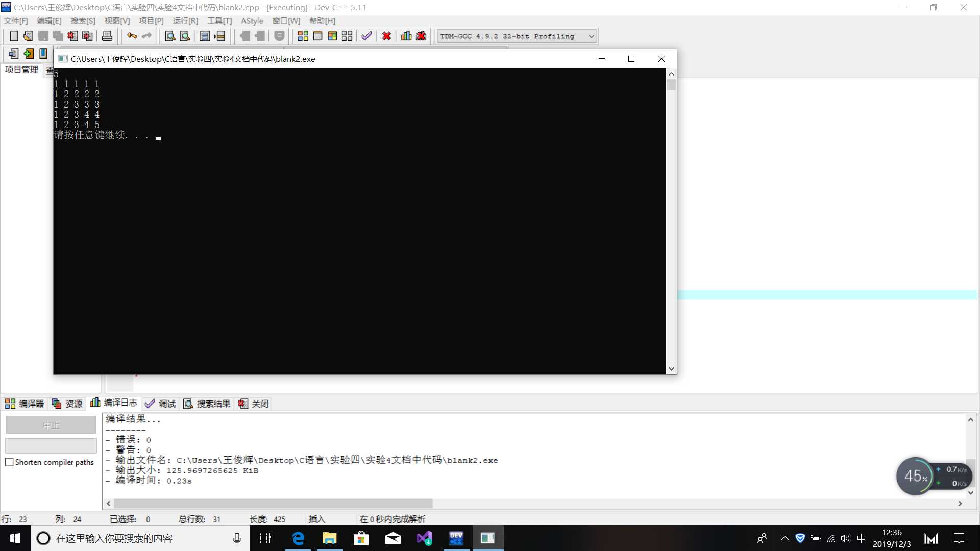Click the purple checkmark Debug icon
Screen dimensions: 980x551
366,36
